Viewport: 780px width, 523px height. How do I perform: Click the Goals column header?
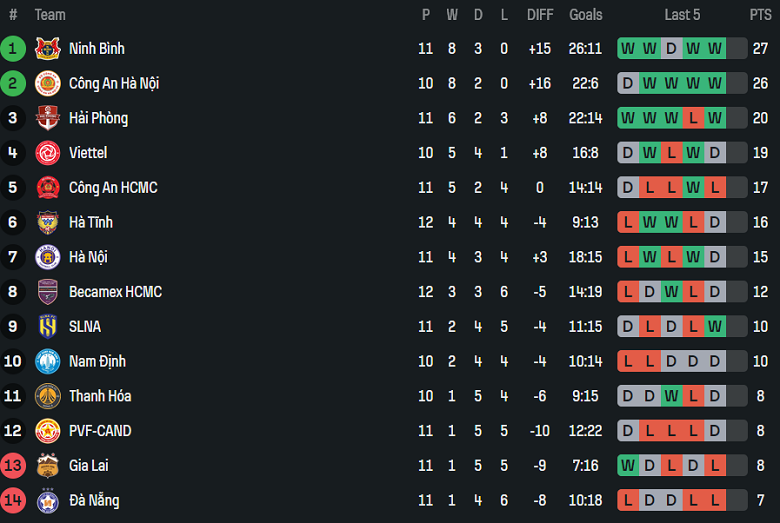pos(585,15)
